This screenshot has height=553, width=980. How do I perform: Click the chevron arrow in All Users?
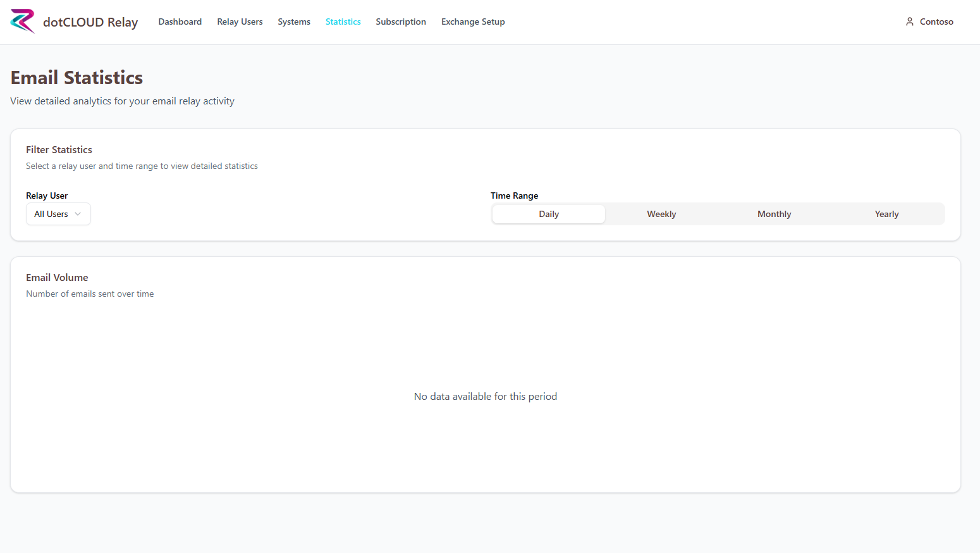click(78, 214)
